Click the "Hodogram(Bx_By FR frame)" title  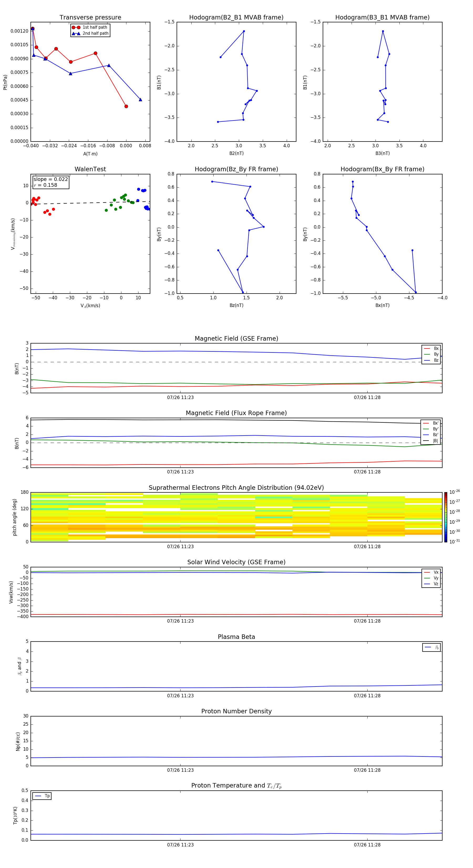(x=382, y=169)
